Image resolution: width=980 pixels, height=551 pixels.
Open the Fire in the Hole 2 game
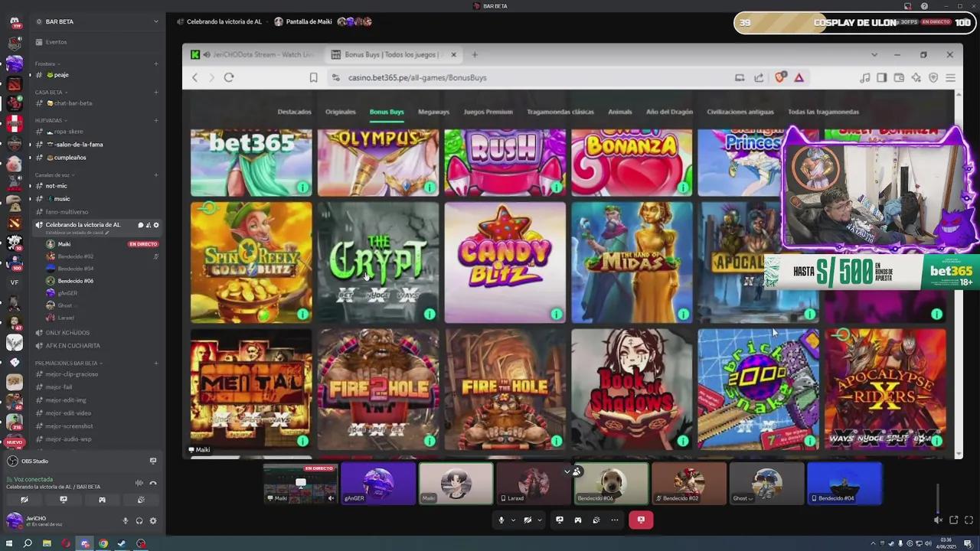point(378,389)
